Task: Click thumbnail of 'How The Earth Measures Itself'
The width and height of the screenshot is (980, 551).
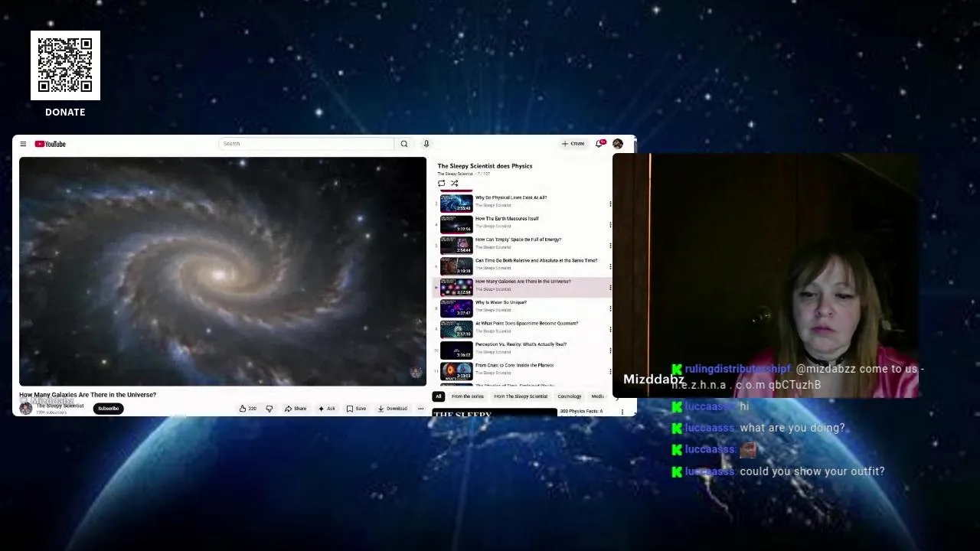Action: coord(456,224)
